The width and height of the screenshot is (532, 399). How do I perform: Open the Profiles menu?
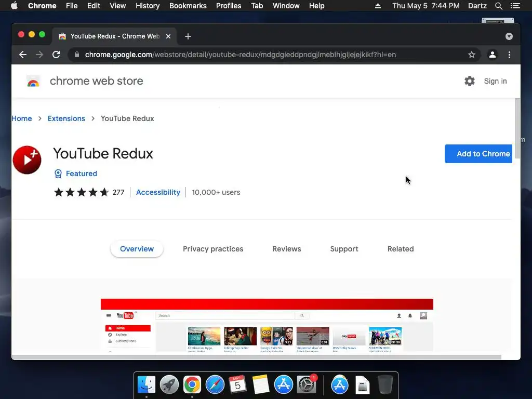pos(229,6)
